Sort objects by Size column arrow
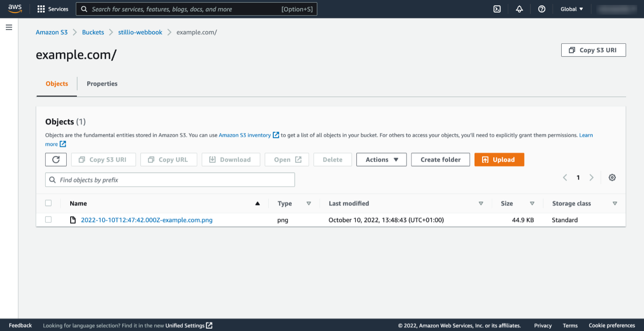The height and width of the screenshot is (331, 644). pyautogui.click(x=532, y=204)
